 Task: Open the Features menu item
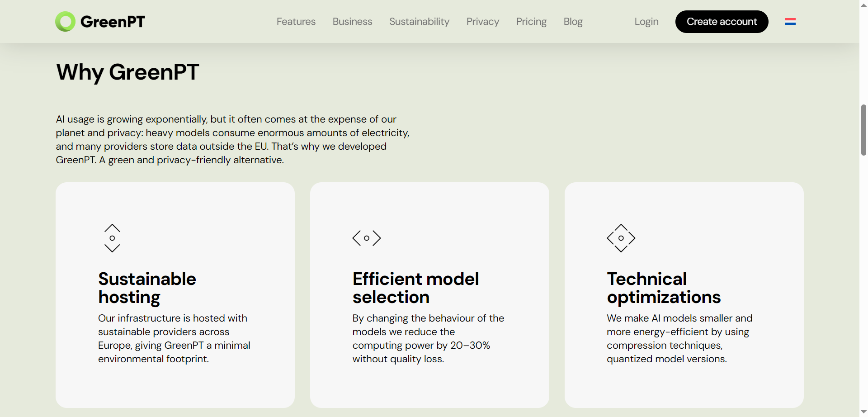tap(296, 22)
